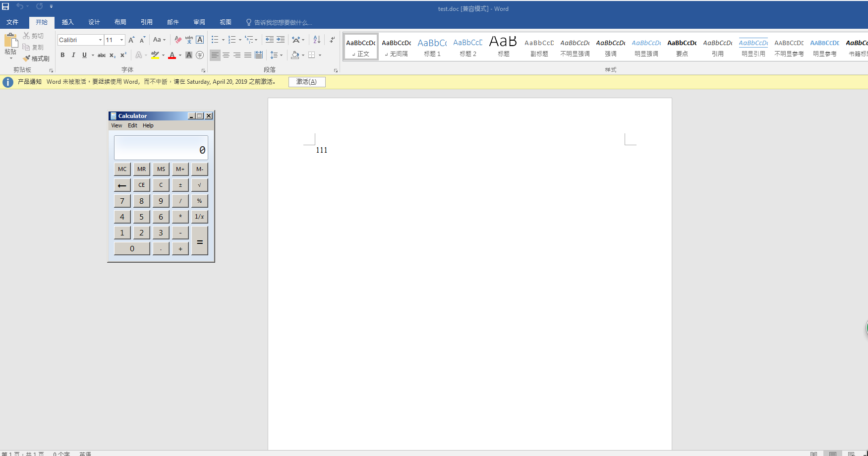Apply a bulleted list
Image resolution: width=868 pixels, height=456 pixels.
[215, 40]
